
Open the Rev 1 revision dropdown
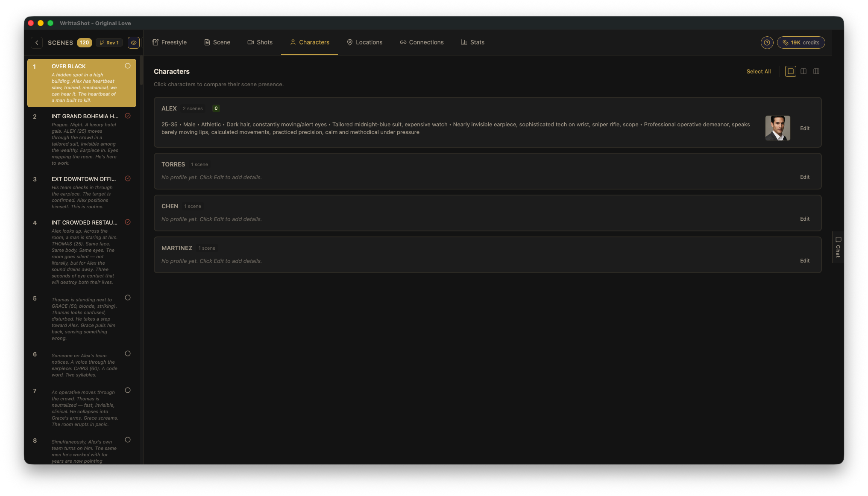[x=109, y=43]
